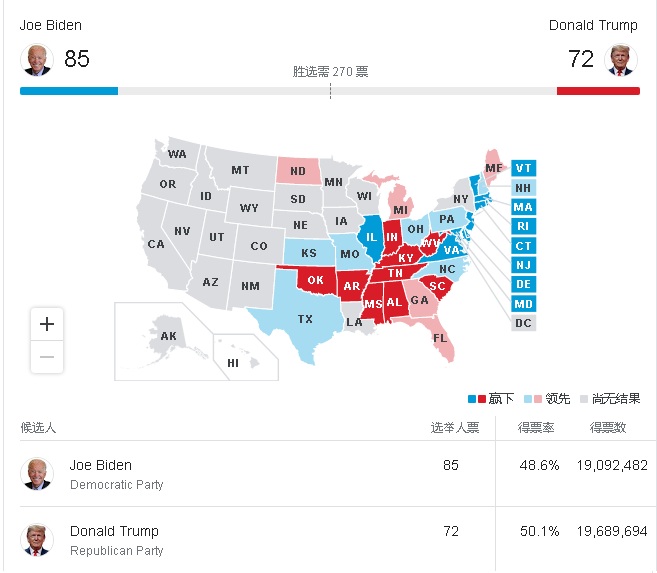
Task: Zoom in on the map with plus button
Action: pyautogui.click(x=47, y=324)
